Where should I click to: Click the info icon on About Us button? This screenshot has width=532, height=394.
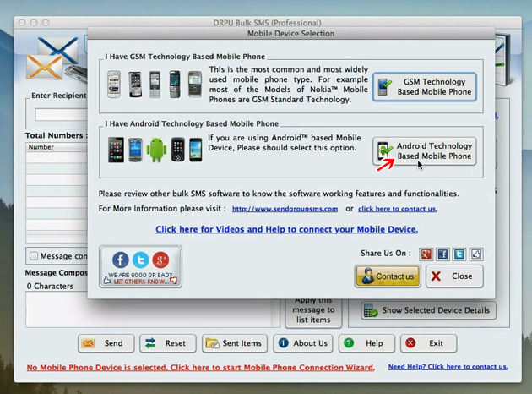283,343
